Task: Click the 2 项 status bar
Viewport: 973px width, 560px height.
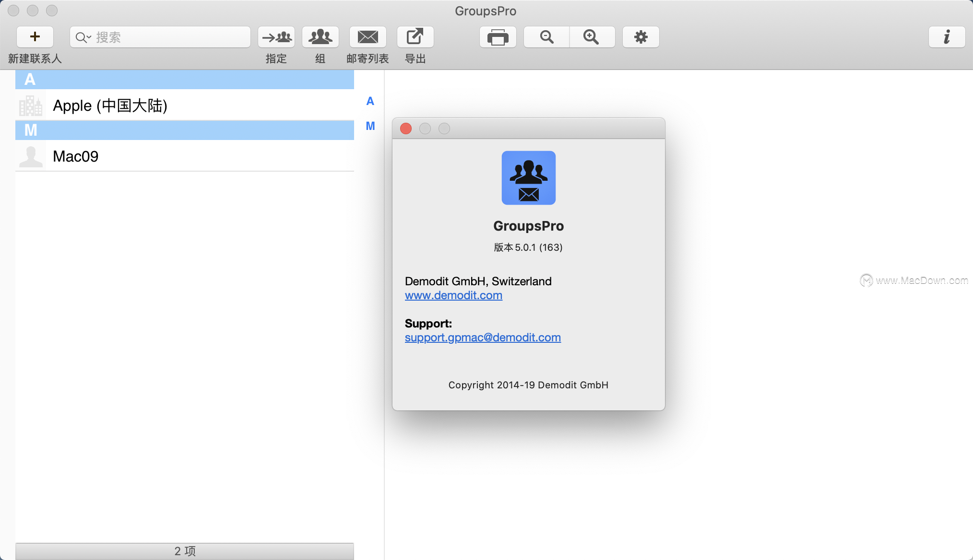Action: tap(185, 551)
